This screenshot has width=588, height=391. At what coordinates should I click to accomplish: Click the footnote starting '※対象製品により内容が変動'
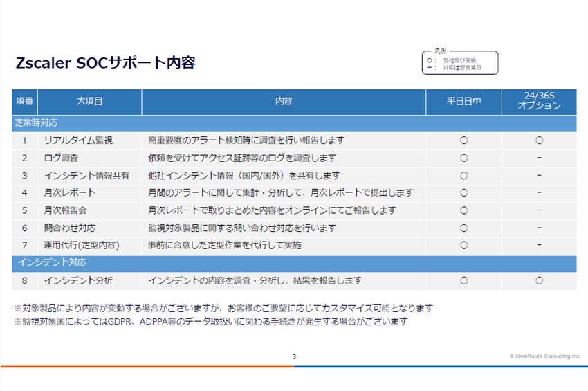pos(223,309)
